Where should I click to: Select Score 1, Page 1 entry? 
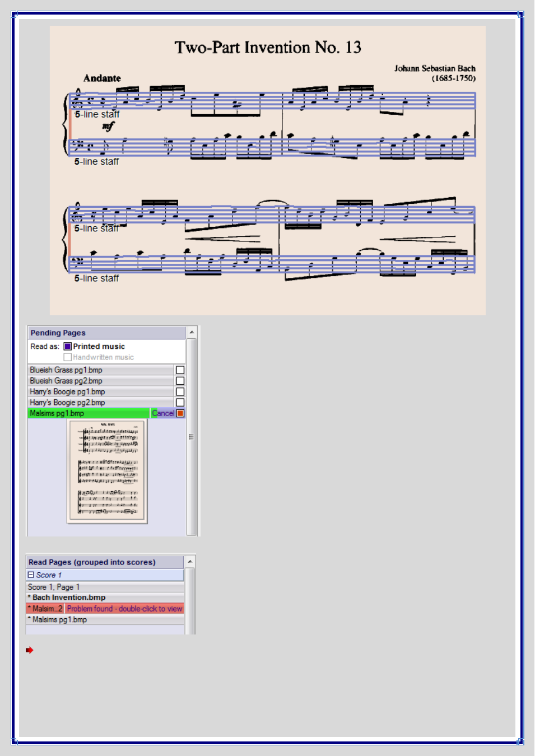click(105, 587)
